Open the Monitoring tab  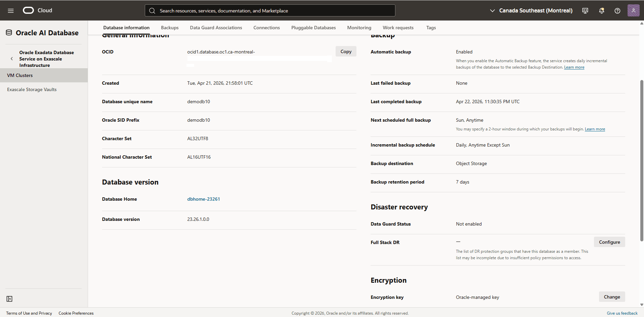359,28
